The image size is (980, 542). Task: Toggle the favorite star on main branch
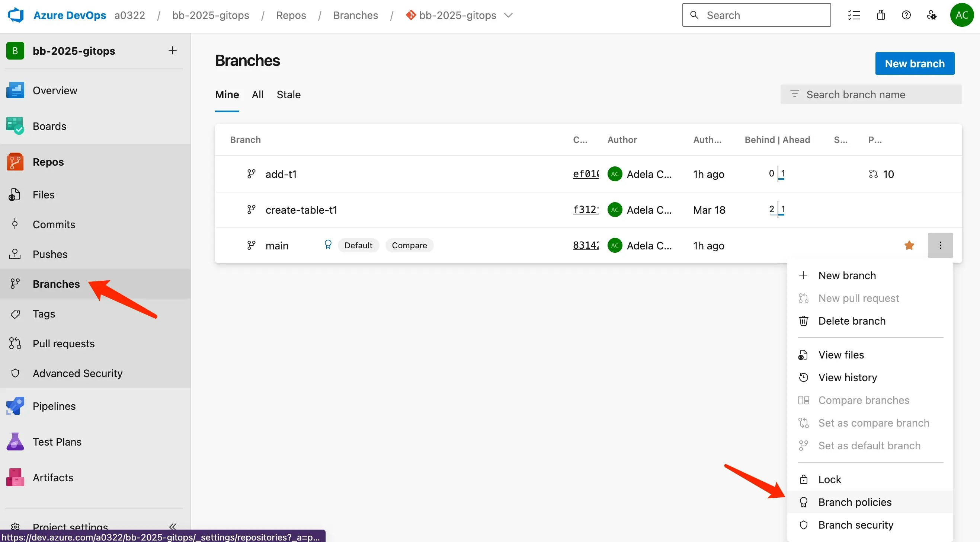click(909, 245)
